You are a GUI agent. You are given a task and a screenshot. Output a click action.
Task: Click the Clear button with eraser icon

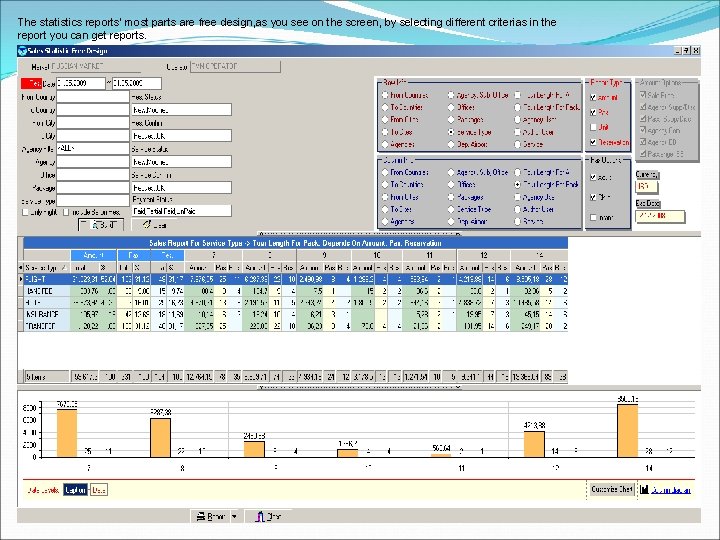[155, 225]
